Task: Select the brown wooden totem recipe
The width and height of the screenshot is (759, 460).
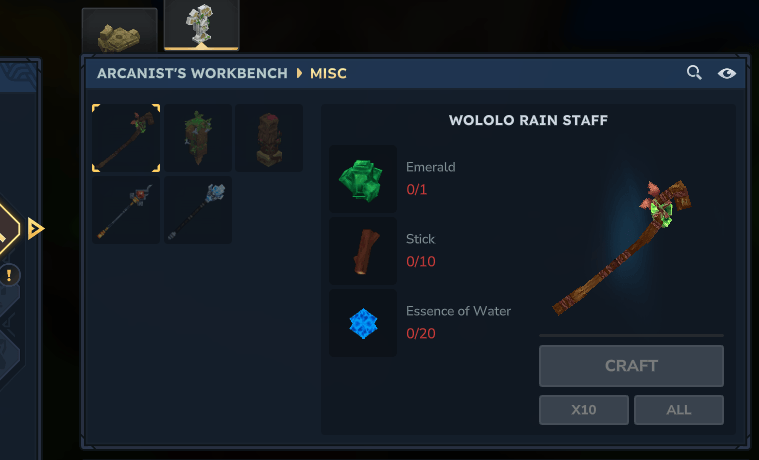Action: pos(269,138)
